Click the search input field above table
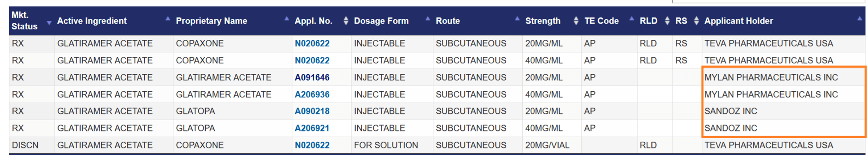Screen dimensions: 868x155 pyautogui.click(x=768, y=1)
